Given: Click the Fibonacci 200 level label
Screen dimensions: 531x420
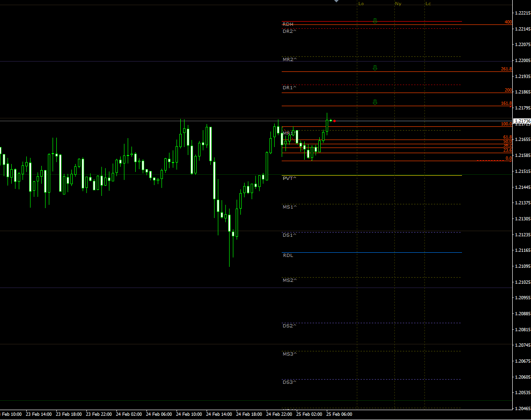Looking at the screenshot, I should point(508,90).
